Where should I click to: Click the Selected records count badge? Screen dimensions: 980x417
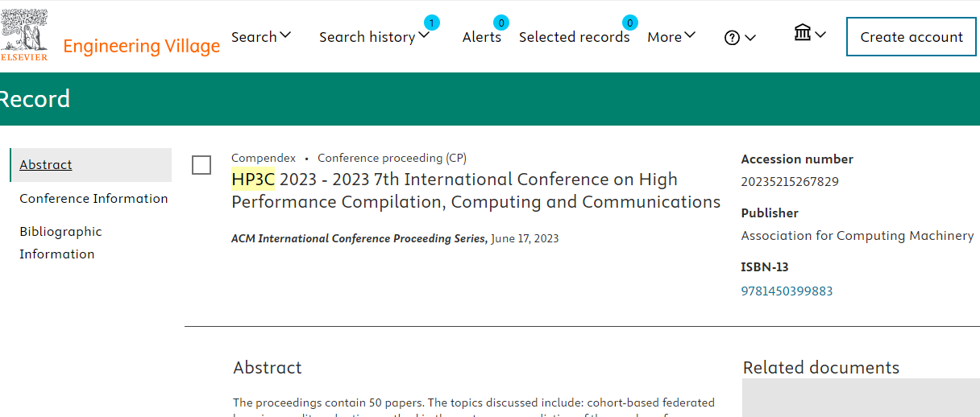[x=629, y=23]
